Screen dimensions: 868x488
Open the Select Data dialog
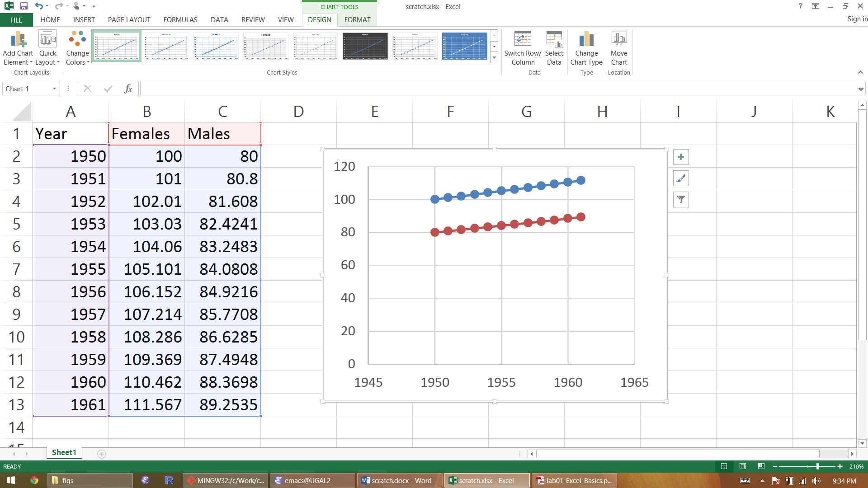click(554, 48)
